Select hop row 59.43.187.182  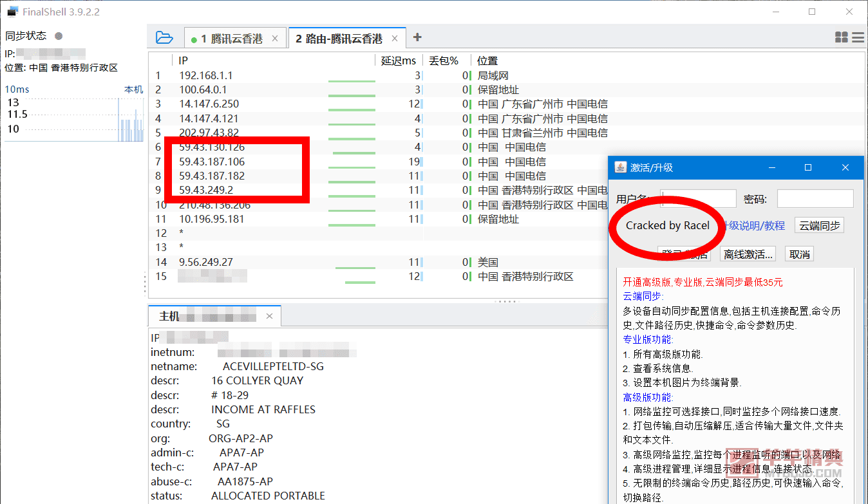point(379,176)
